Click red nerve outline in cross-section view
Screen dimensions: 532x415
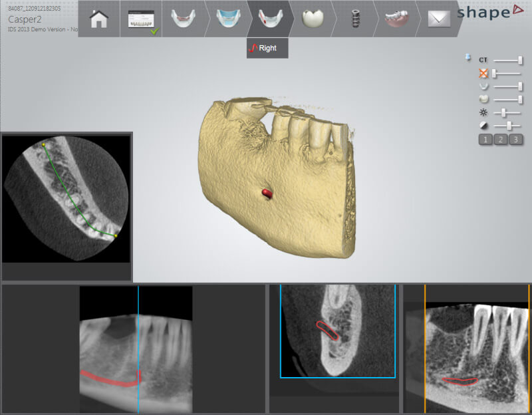click(327, 331)
